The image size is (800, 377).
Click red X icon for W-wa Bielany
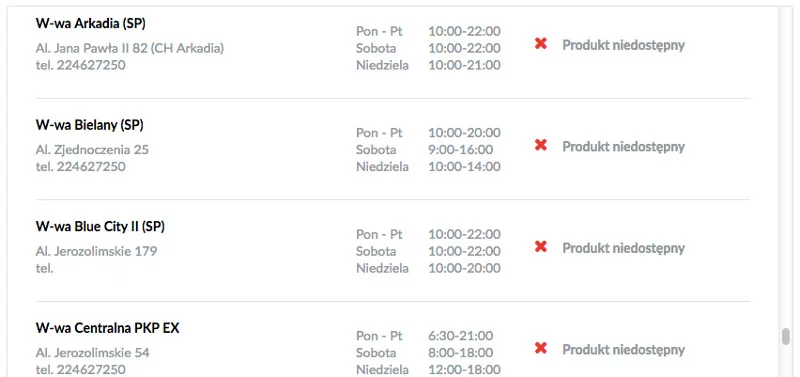tap(541, 145)
